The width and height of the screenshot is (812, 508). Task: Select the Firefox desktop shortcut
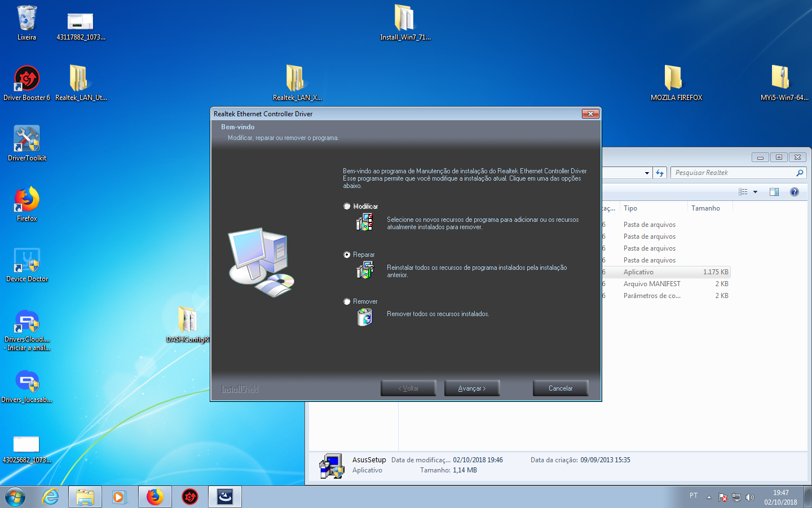point(27,204)
